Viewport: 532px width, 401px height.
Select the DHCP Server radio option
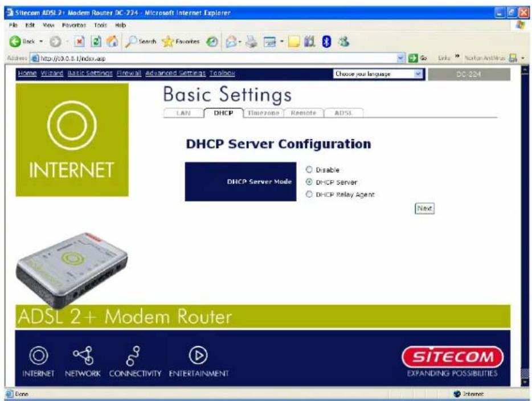(309, 182)
